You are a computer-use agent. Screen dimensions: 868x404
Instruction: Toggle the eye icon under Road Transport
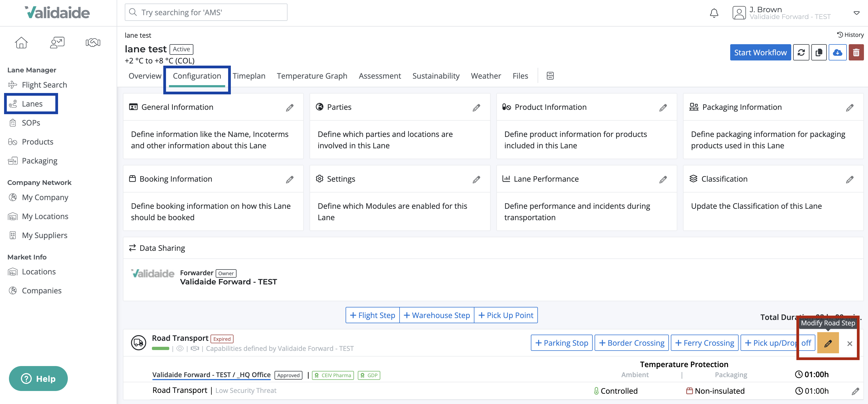point(180,348)
